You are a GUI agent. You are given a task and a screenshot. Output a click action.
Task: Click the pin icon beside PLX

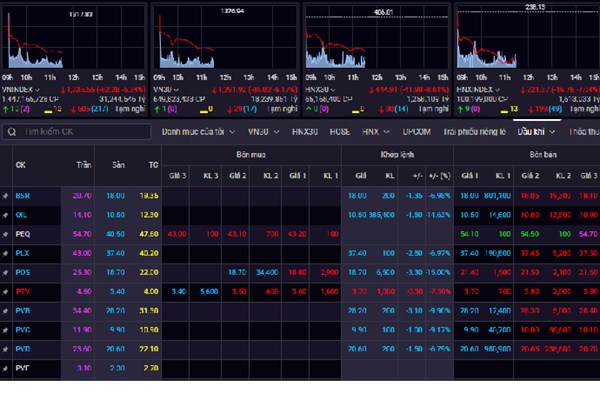(5, 253)
